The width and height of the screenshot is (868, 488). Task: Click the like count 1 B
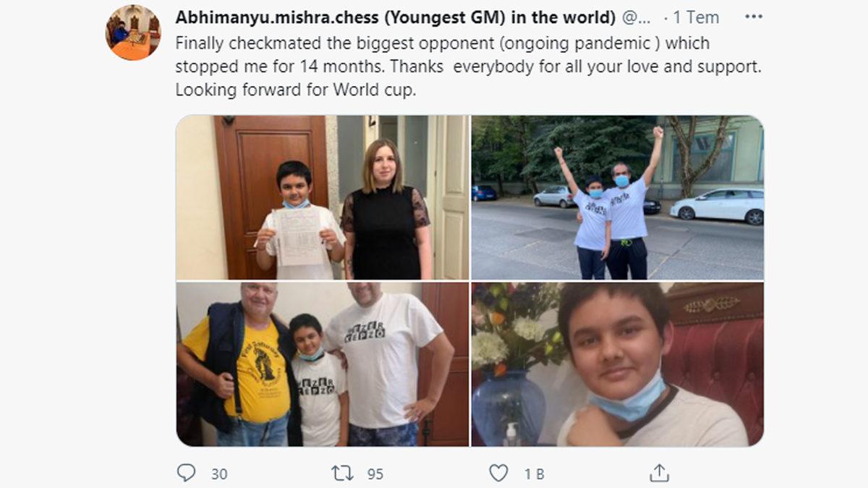tap(534, 474)
